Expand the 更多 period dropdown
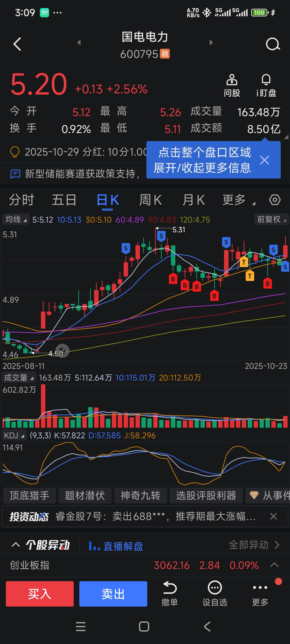Screen dimensions: 290x644 pyautogui.click(x=239, y=200)
